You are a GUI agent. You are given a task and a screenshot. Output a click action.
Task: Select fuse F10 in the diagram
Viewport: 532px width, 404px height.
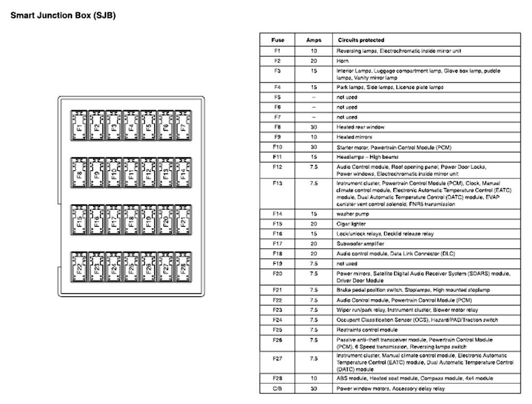click(114, 173)
